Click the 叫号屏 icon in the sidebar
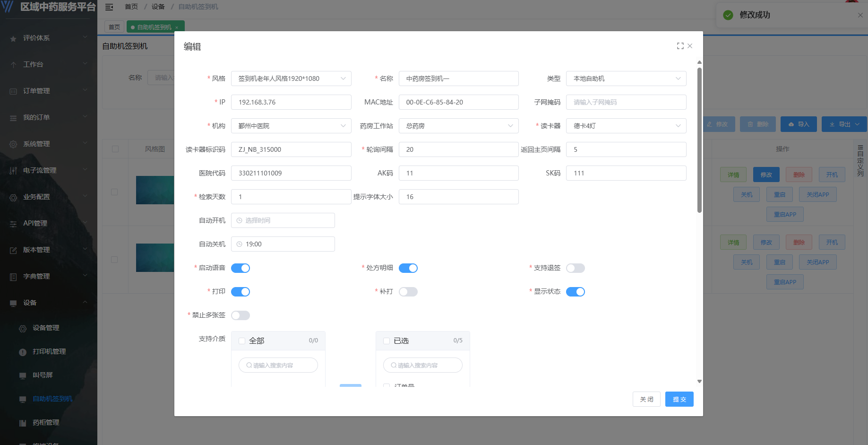The image size is (868, 445). coord(22,375)
